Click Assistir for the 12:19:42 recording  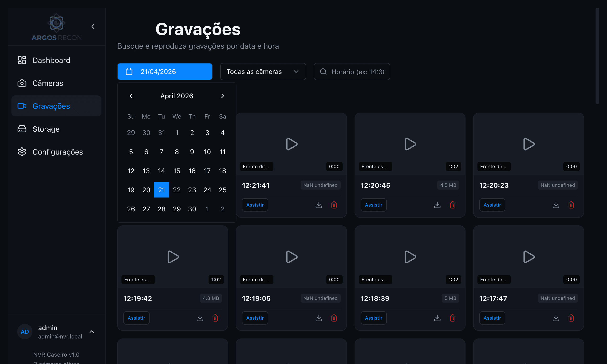[x=136, y=318]
